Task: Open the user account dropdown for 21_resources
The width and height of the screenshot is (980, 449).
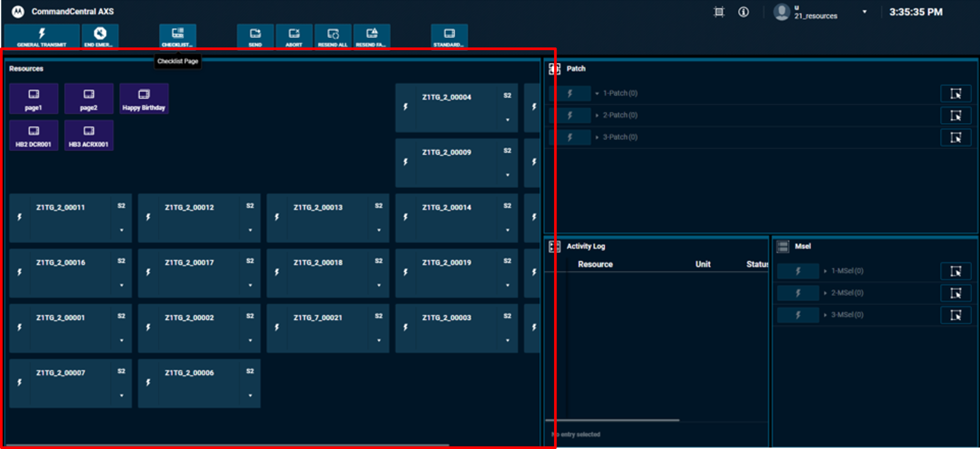Action: pyautogui.click(x=864, y=12)
